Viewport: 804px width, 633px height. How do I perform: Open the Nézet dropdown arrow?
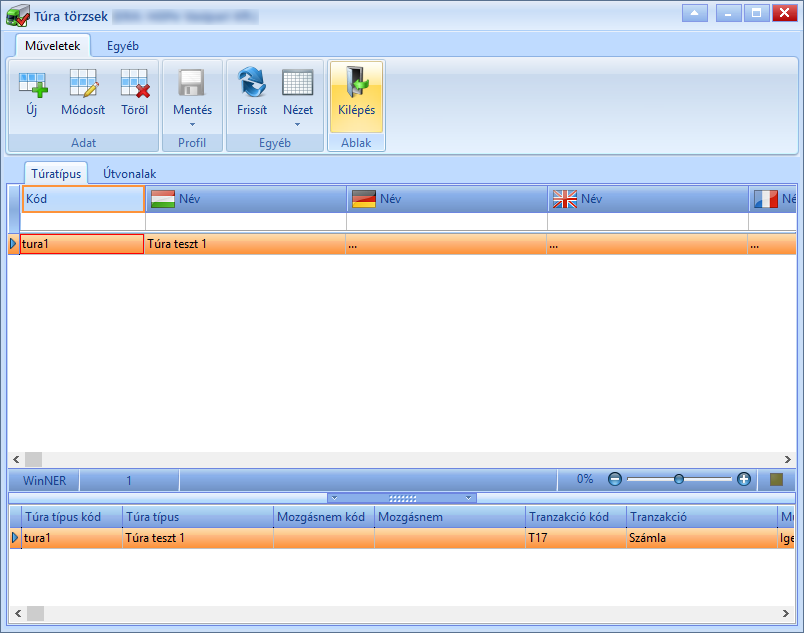point(297,125)
